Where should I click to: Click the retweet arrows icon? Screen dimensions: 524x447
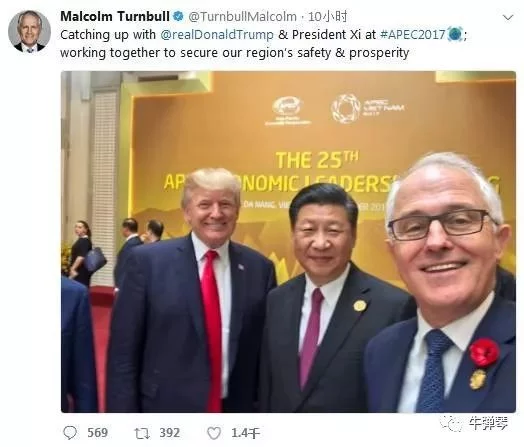click(x=142, y=434)
